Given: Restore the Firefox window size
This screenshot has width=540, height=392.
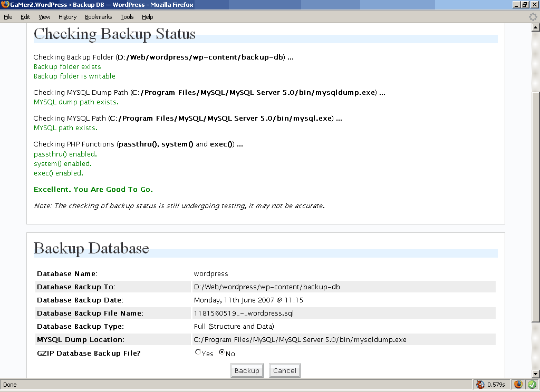Looking at the screenshot, I should 525,5.
